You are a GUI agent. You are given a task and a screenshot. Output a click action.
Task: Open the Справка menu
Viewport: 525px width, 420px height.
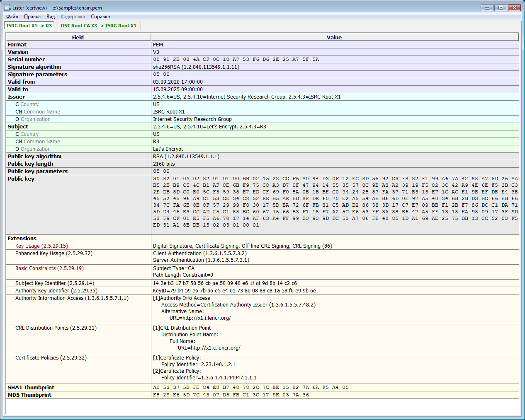[100, 17]
